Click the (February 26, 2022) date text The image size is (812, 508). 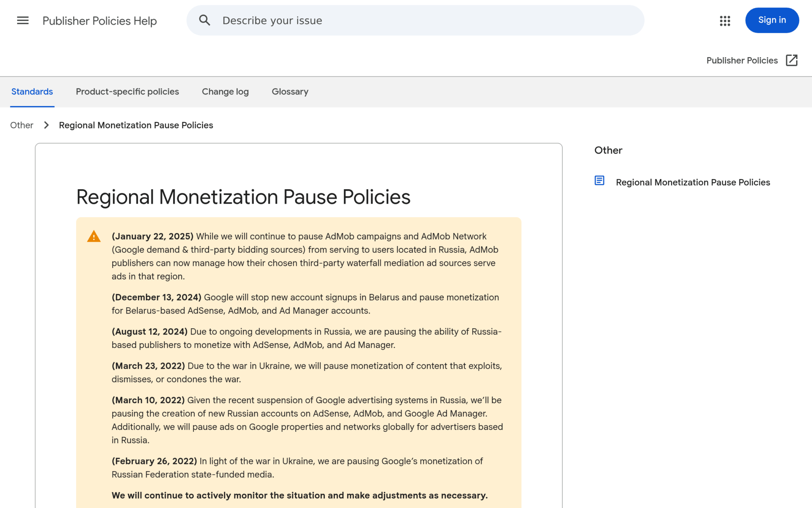point(154,461)
